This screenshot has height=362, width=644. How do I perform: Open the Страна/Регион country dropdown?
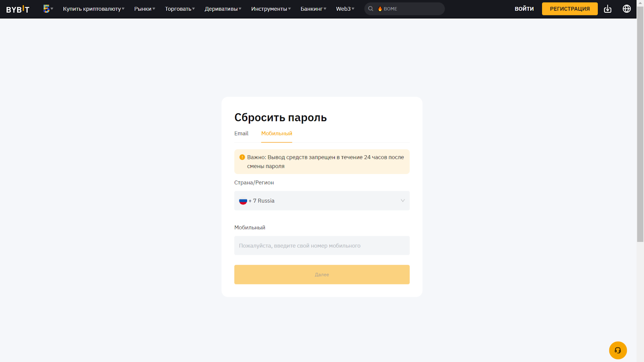coord(322,201)
